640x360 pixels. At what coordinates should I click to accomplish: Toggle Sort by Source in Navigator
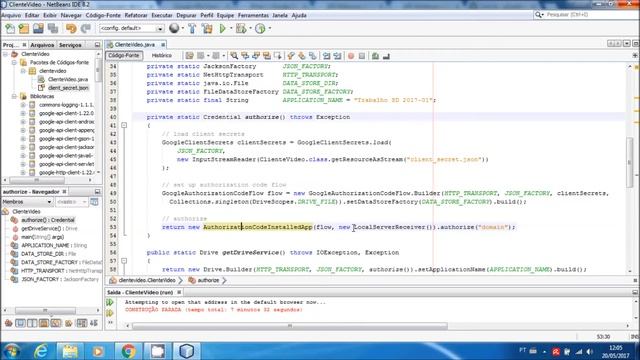coord(94,323)
